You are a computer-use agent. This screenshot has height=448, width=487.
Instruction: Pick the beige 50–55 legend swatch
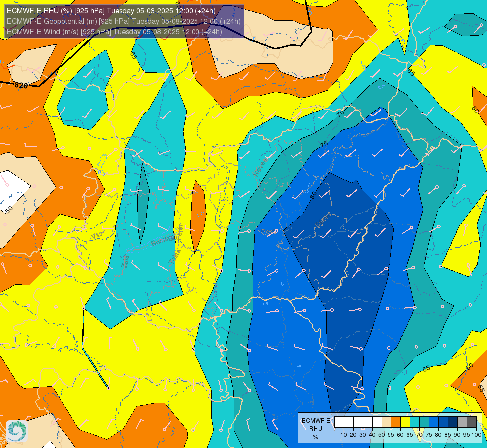click(x=387, y=422)
